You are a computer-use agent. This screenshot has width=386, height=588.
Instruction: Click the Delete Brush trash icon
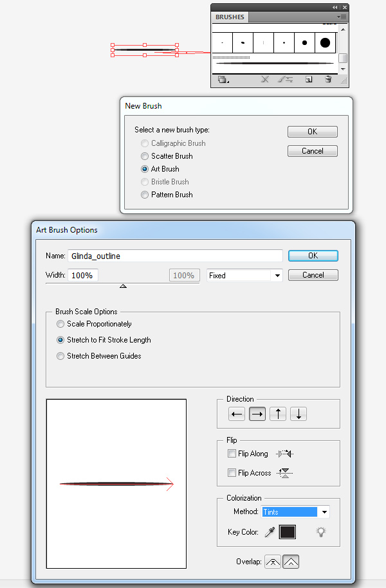point(328,80)
